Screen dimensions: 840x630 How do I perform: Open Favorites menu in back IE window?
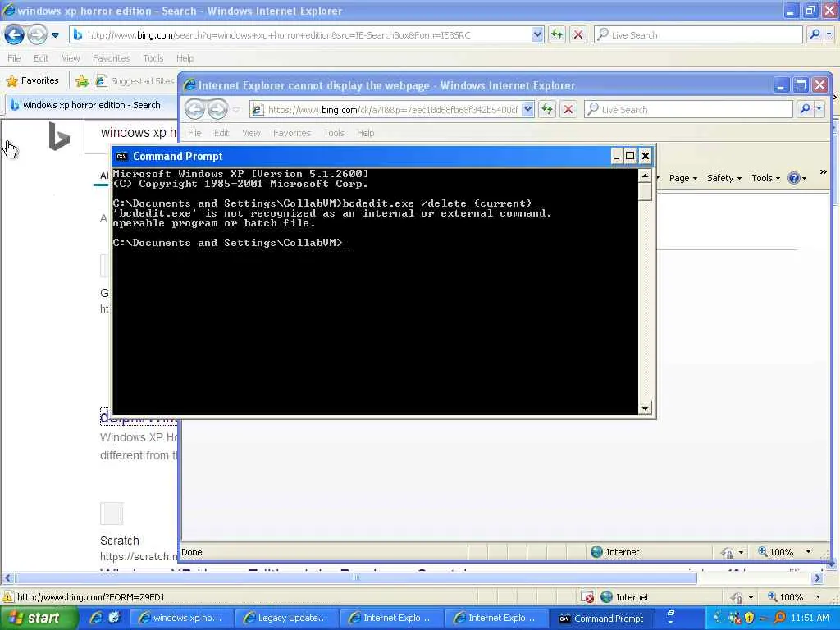[x=111, y=58]
